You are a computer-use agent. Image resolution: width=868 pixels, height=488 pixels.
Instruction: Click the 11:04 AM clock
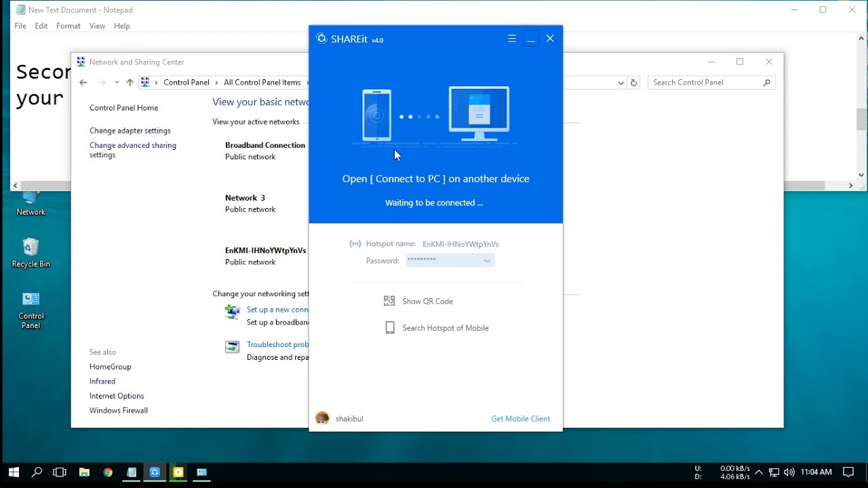[x=816, y=472]
